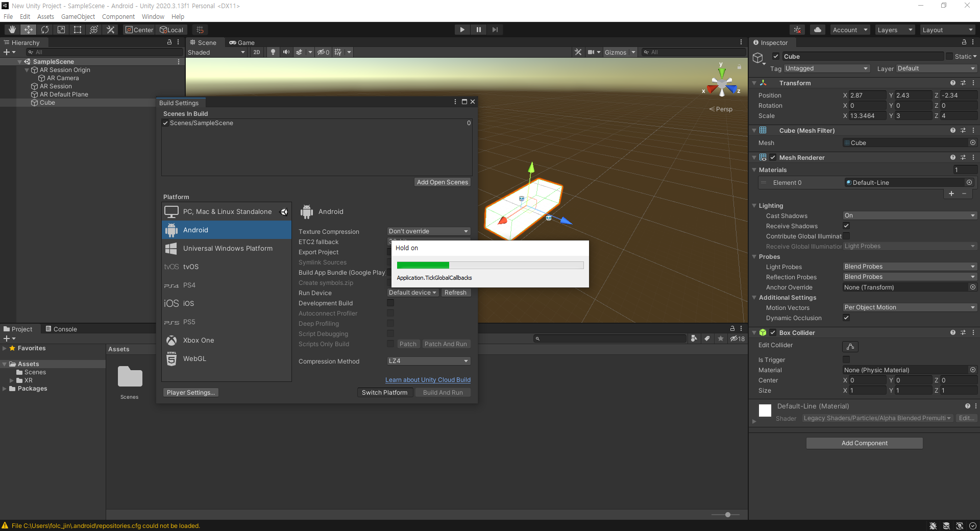Collapse the AR Session Origin tree node
Screen dimensions: 980x531
pyautogui.click(x=27, y=70)
